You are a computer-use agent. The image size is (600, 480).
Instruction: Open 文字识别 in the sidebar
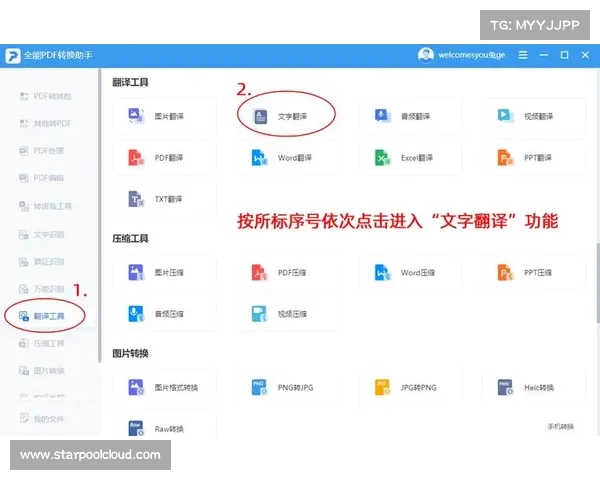41,235
